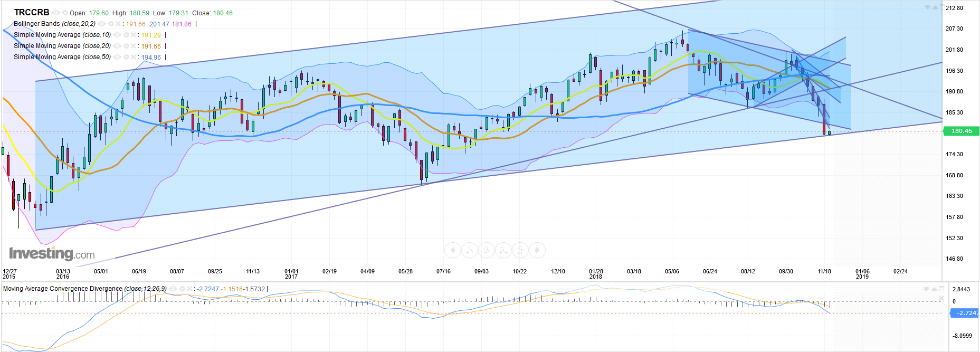The image size is (980, 352).
Task: Remove the Simple Moving Average (close,10) indicator
Action: (134, 35)
